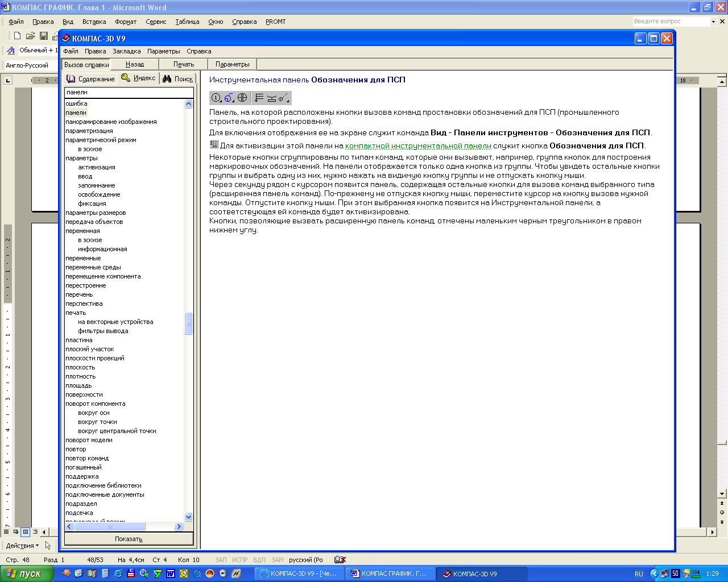728x582 pixels.
Task: Switch to the 'Поиск' tab
Action: tap(178, 79)
